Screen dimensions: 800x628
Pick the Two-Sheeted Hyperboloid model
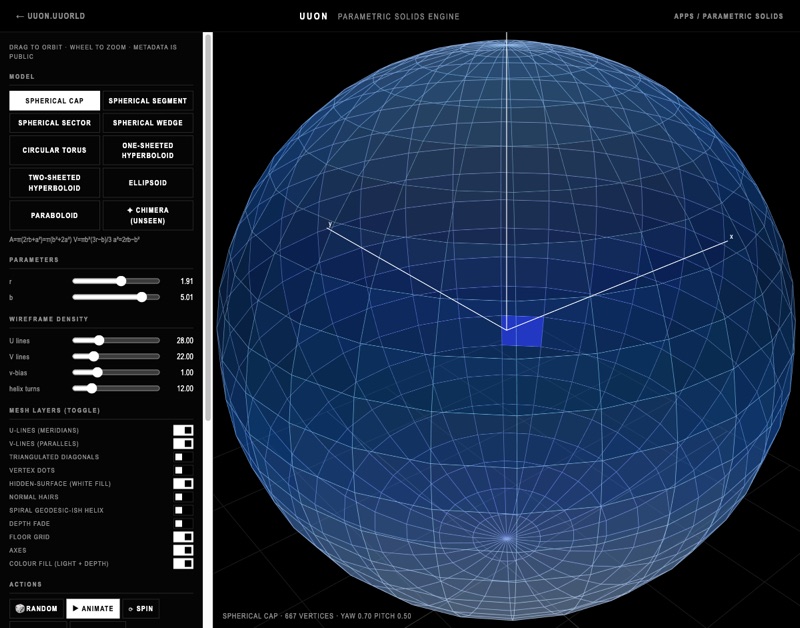point(55,183)
